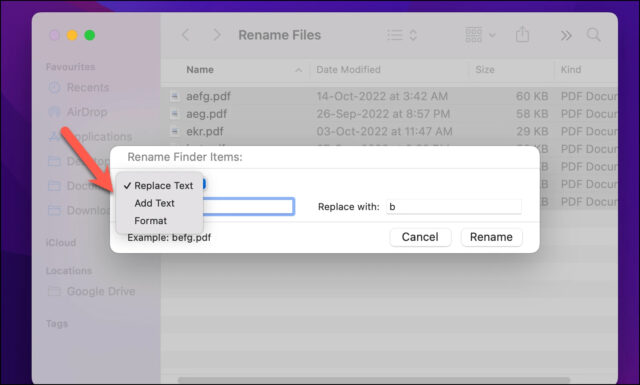Go back with the Finder back arrow
The width and height of the screenshot is (640, 385).
point(186,35)
